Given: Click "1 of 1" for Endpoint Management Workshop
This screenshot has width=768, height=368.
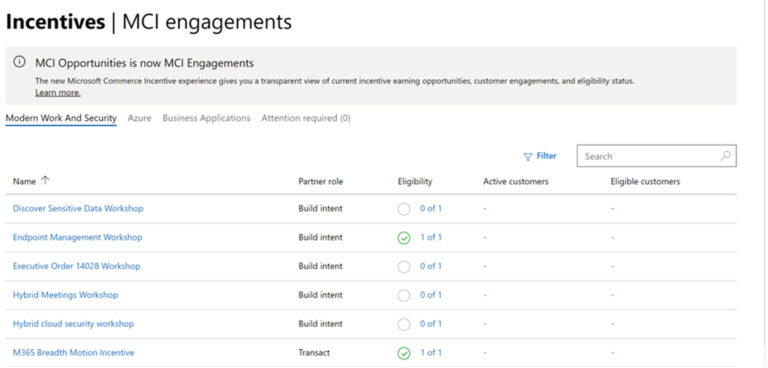Looking at the screenshot, I should pyautogui.click(x=431, y=237).
